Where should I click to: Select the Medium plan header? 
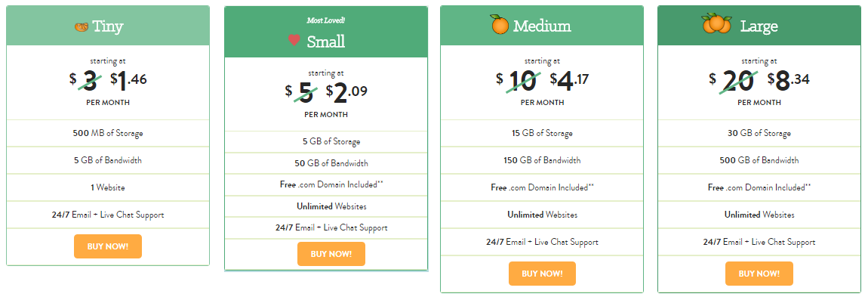point(542,26)
